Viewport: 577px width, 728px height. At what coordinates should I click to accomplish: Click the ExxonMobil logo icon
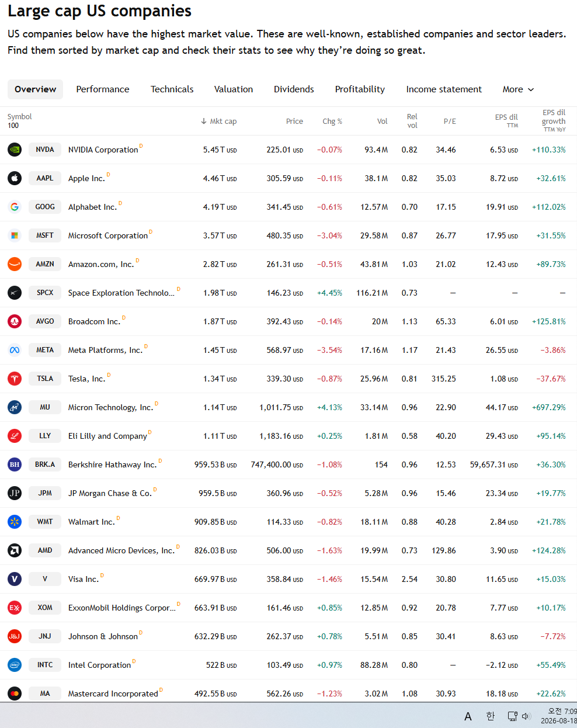(15, 608)
